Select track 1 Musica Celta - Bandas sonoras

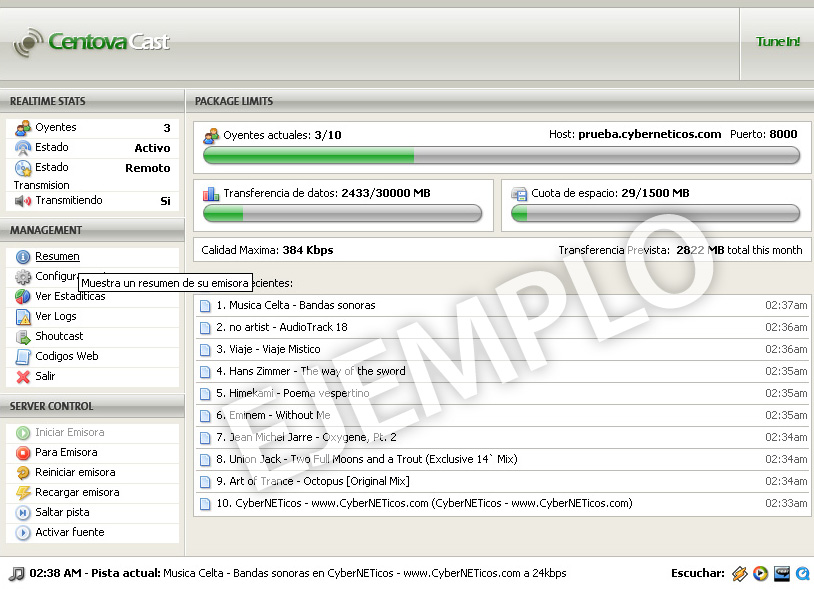(501, 305)
